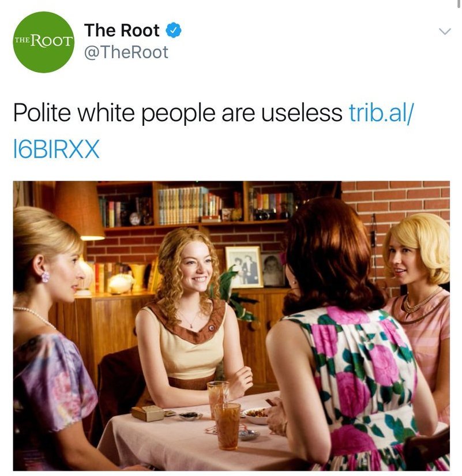
Task: Click The Root display name
Action: tap(122, 31)
